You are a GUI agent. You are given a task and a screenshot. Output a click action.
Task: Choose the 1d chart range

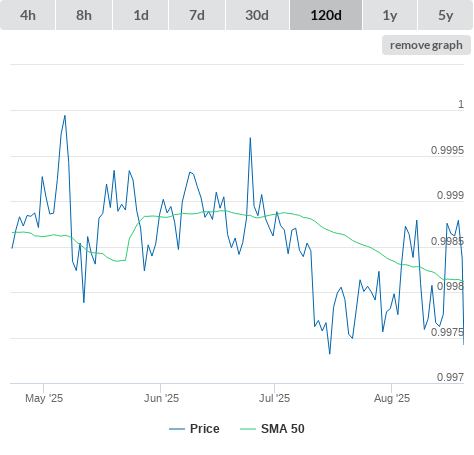pos(141,15)
